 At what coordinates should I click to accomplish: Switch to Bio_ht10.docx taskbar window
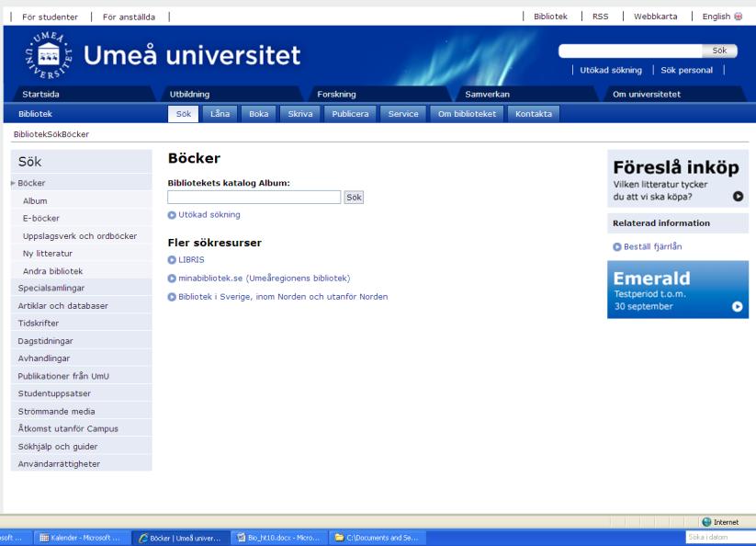[279, 538]
